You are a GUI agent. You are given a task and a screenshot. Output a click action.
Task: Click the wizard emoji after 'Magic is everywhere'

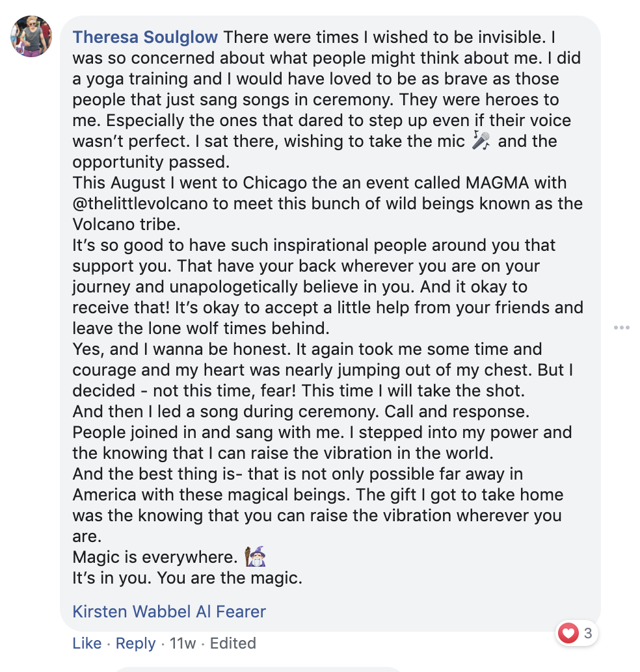tap(255, 557)
